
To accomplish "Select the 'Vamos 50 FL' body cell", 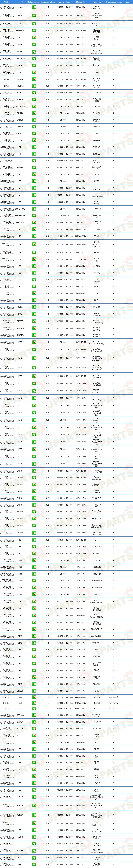I will pyautogui.click(x=97, y=127).
